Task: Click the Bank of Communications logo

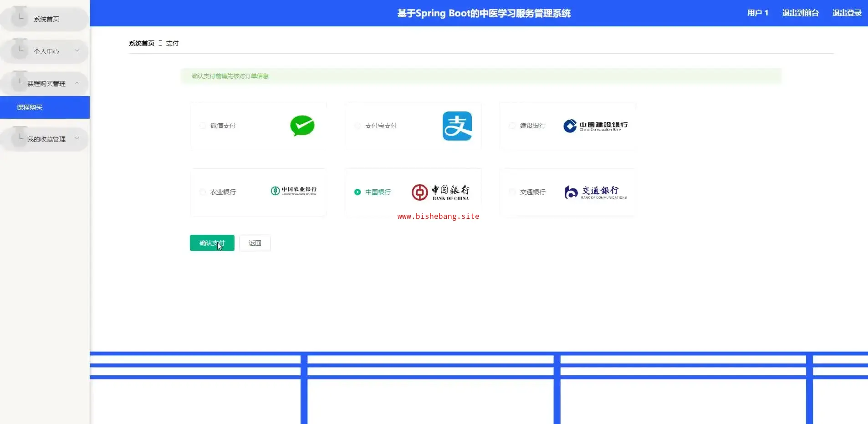Action: 596,192
